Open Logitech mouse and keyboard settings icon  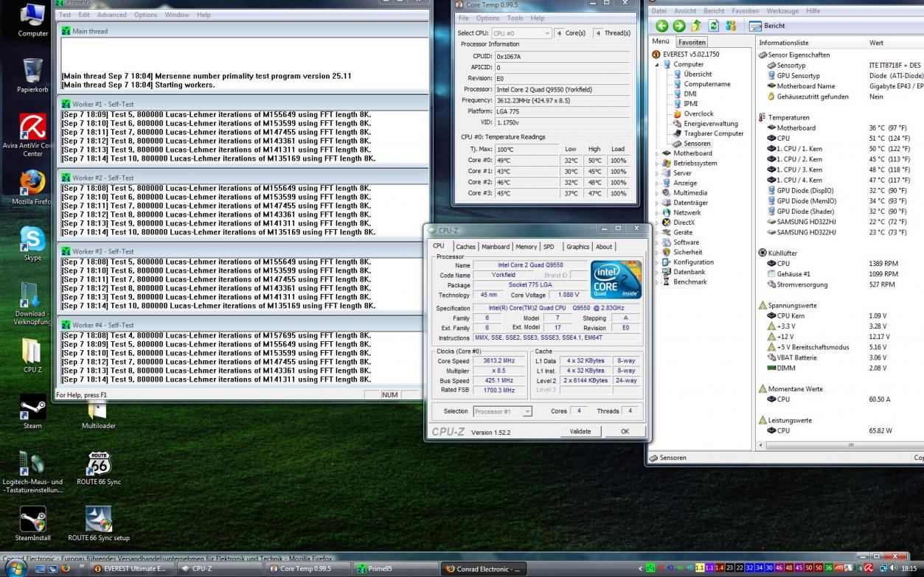click(x=32, y=472)
